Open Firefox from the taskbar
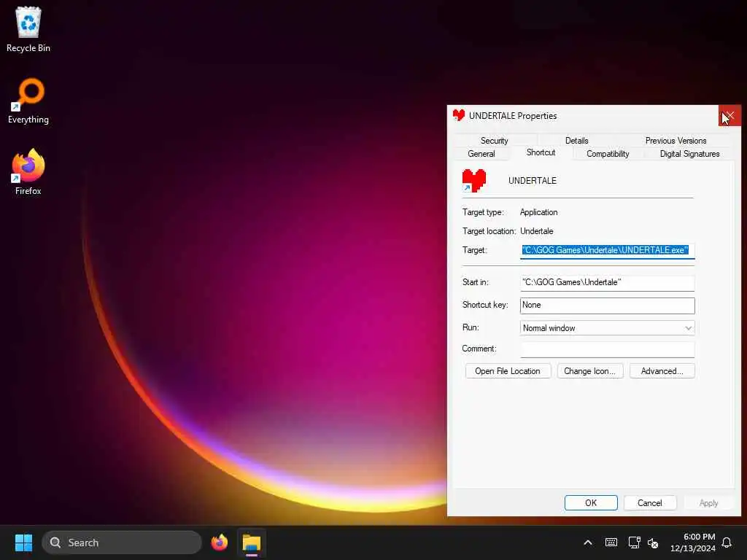747x560 pixels. [219, 542]
